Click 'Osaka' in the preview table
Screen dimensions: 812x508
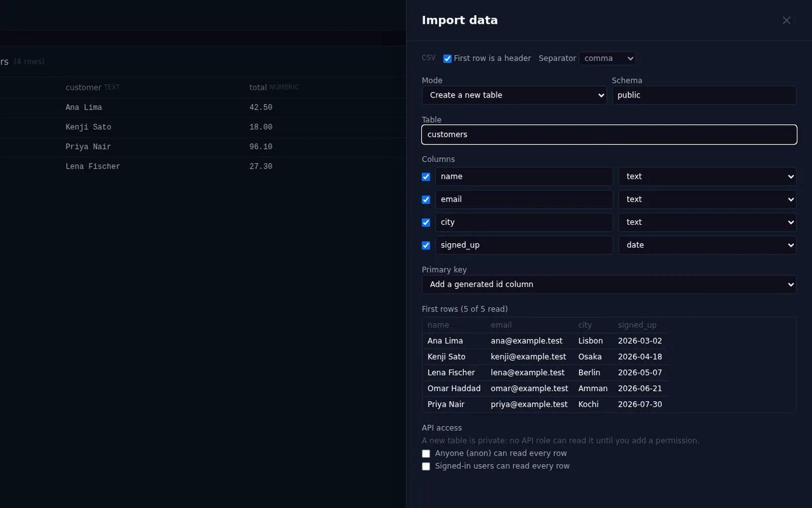coord(590,357)
